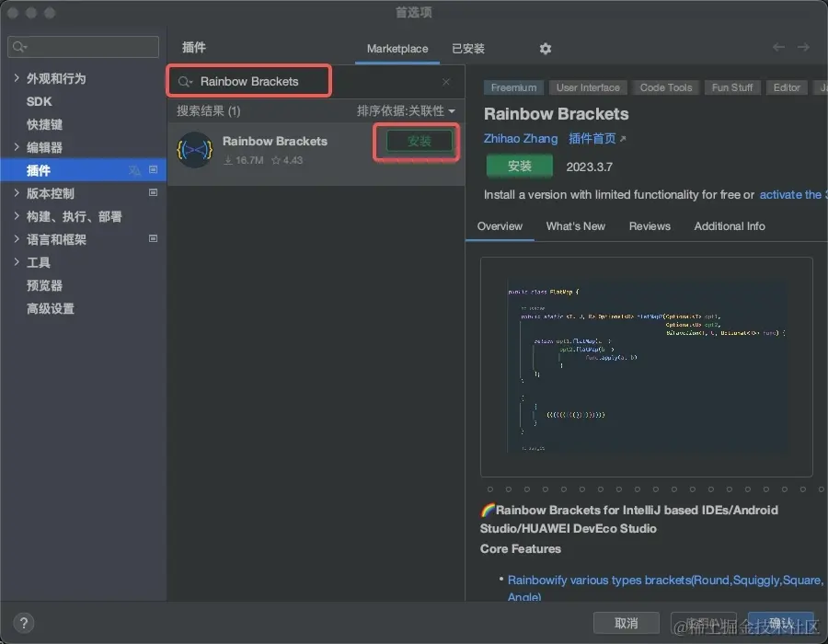Open the Additional Info tab
This screenshot has height=644, width=828.
(730, 226)
